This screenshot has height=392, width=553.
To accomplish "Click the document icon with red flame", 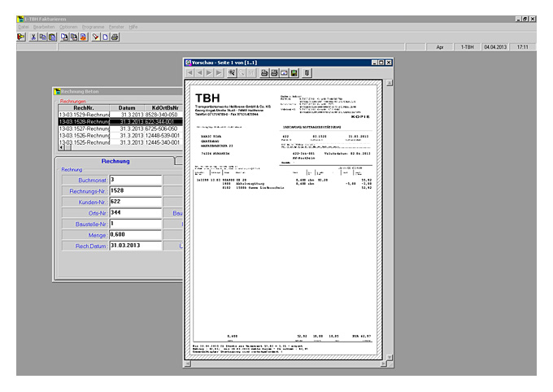I will pyautogui.click(x=83, y=37).
